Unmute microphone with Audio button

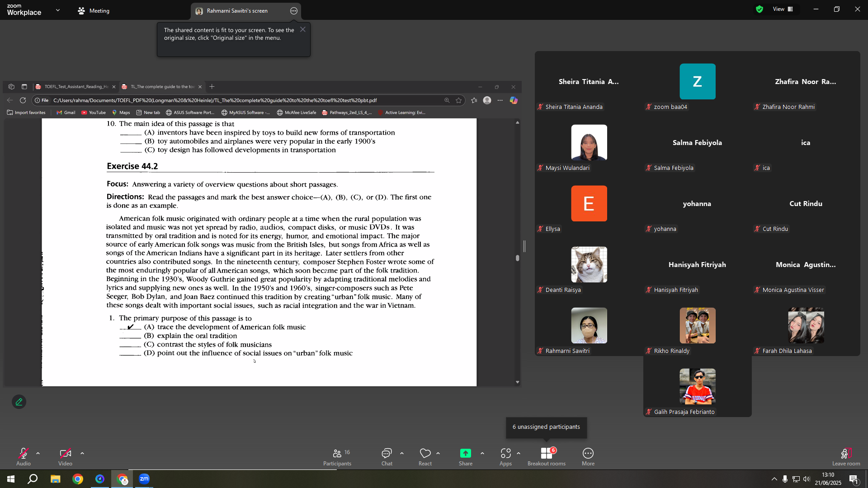(24, 456)
